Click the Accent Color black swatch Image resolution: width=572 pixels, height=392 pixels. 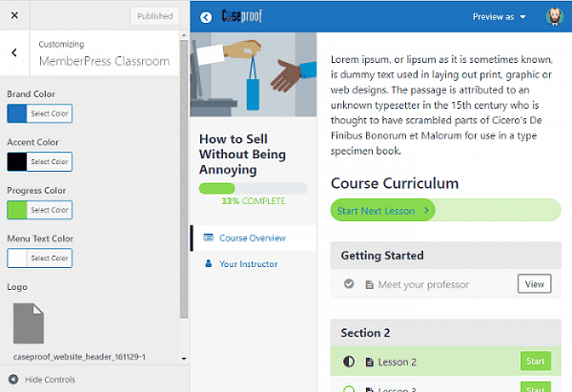coord(17,162)
